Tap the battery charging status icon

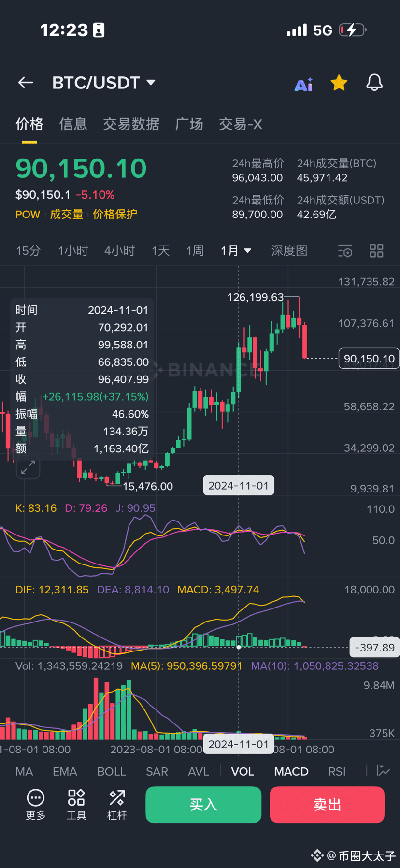353,30
